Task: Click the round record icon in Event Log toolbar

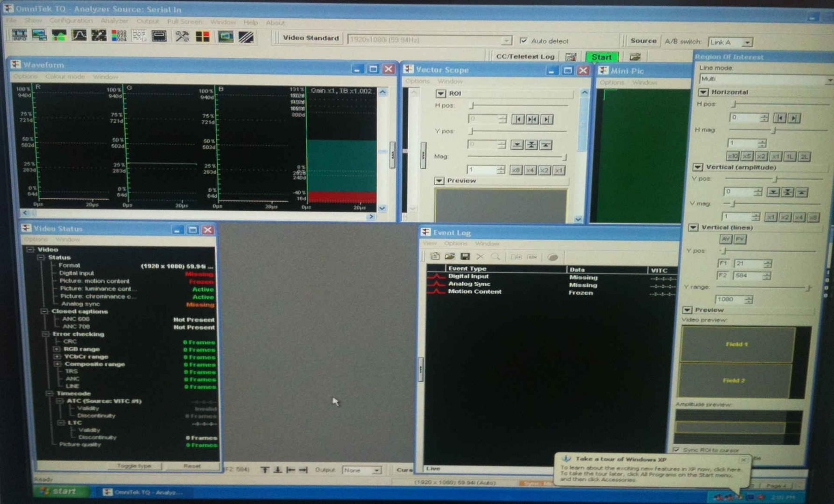Action: click(553, 257)
